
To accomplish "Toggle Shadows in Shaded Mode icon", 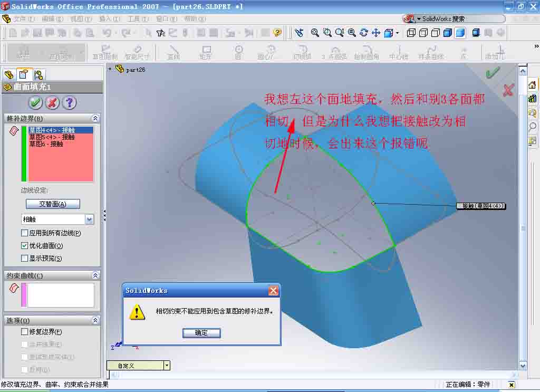I will 476,33.
